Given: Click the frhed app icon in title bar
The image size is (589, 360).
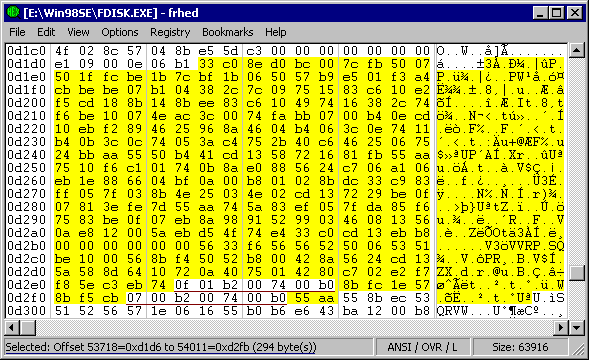Looking at the screenshot, I should pos(13,12).
